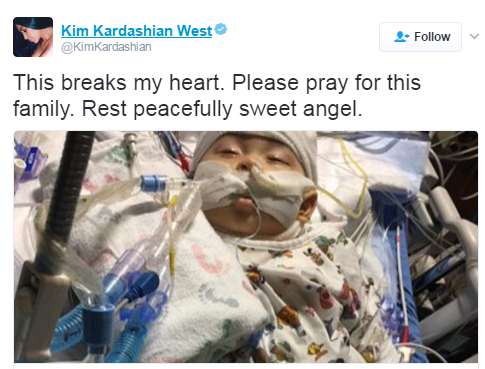Visit the @KimKardashian handle
This screenshot has height=369, width=485.
[x=106, y=47]
